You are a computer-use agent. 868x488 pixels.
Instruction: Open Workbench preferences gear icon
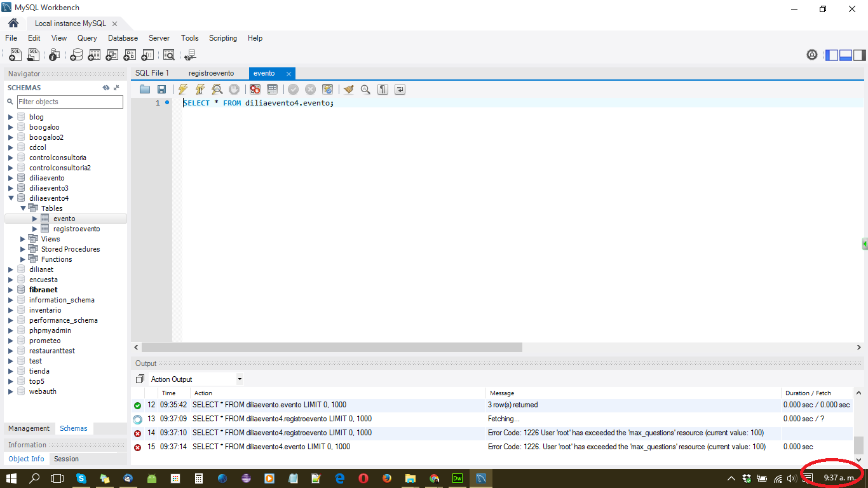point(812,55)
